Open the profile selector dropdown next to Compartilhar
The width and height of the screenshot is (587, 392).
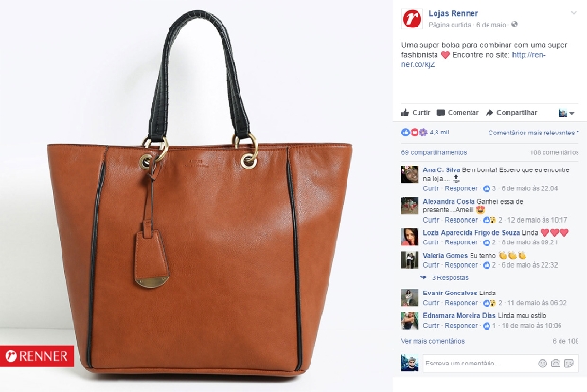566,113
